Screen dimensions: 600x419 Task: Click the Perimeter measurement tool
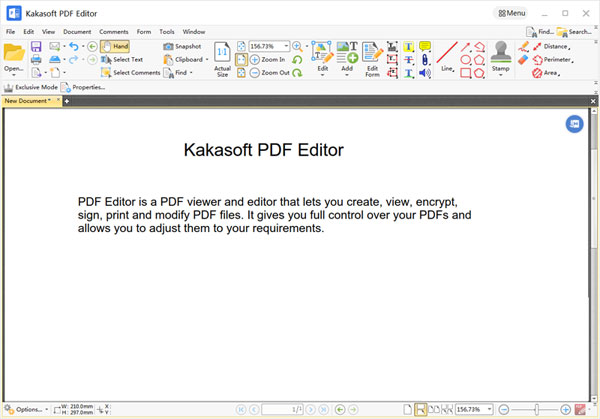tap(553, 60)
